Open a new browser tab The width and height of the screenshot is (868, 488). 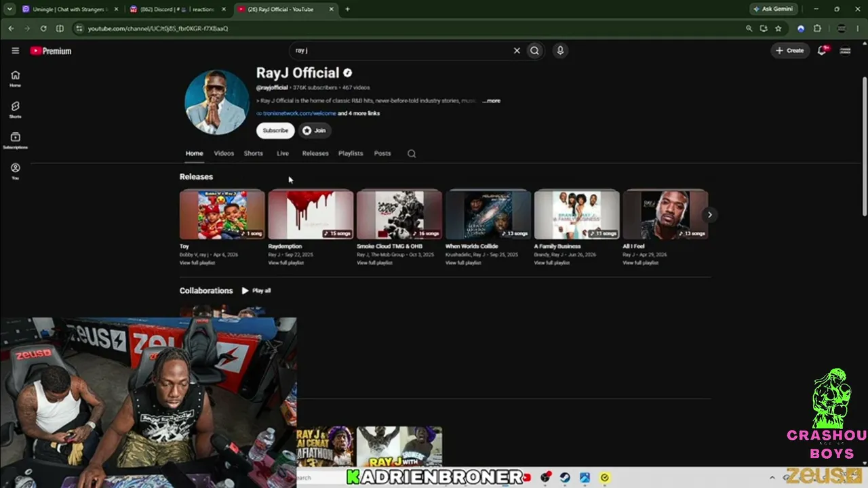(x=348, y=9)
